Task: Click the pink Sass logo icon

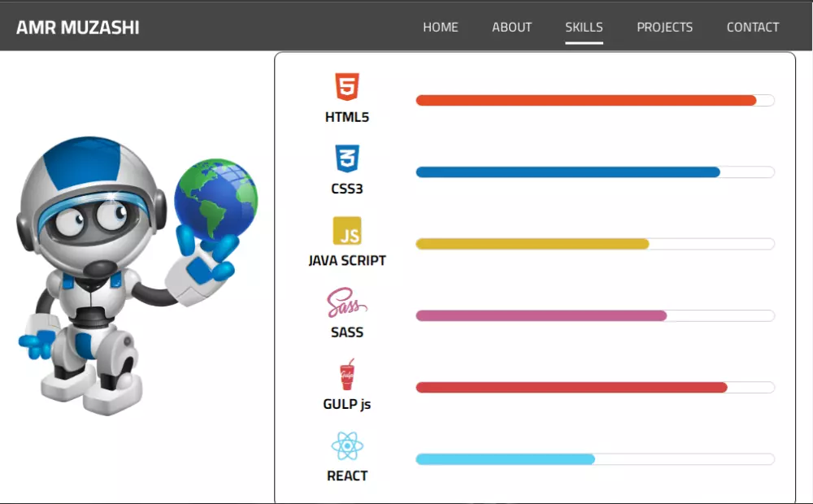Action: (347, 302)
